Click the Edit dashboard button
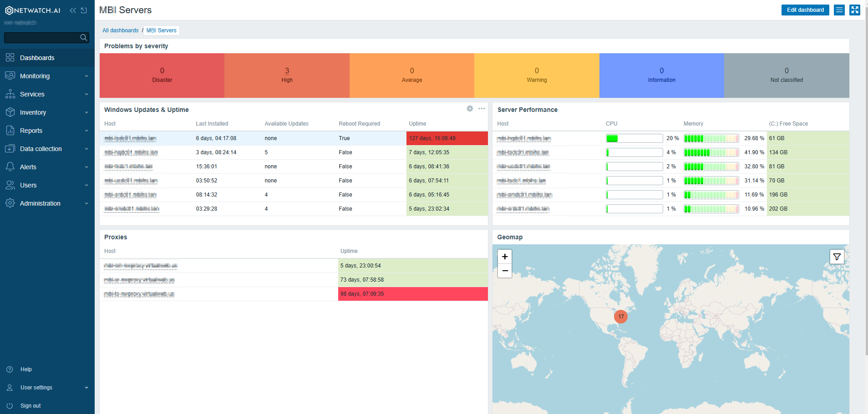The image size is (868, 414). coord(805,10)
